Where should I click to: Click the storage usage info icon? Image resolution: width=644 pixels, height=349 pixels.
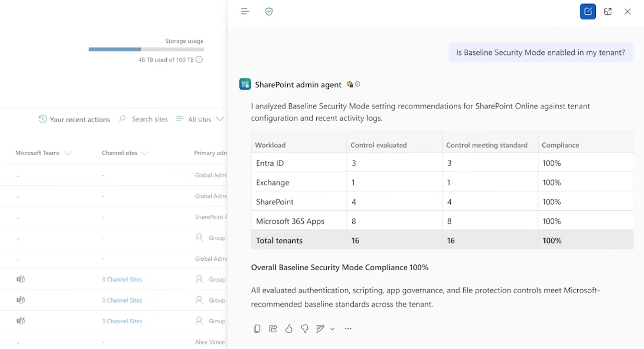(199, 60)
